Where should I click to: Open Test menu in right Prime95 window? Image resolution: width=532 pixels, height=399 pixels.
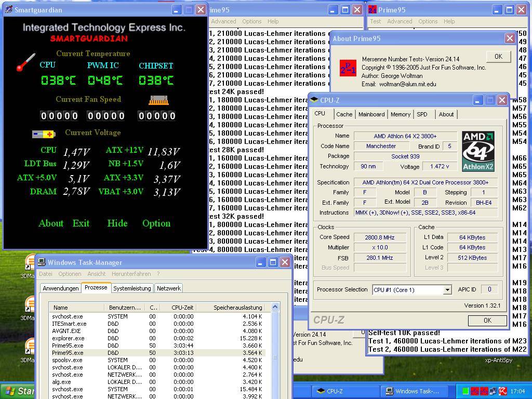[x=375, y=21]
